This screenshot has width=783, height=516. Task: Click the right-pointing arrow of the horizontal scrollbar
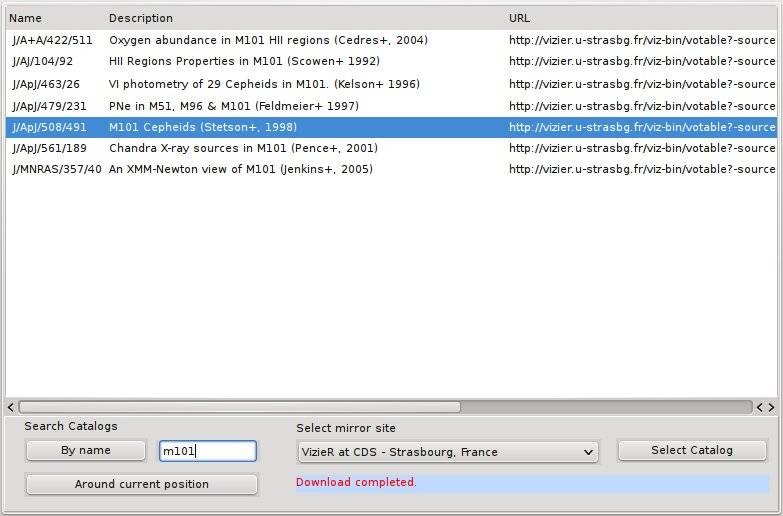click(772, 408)
